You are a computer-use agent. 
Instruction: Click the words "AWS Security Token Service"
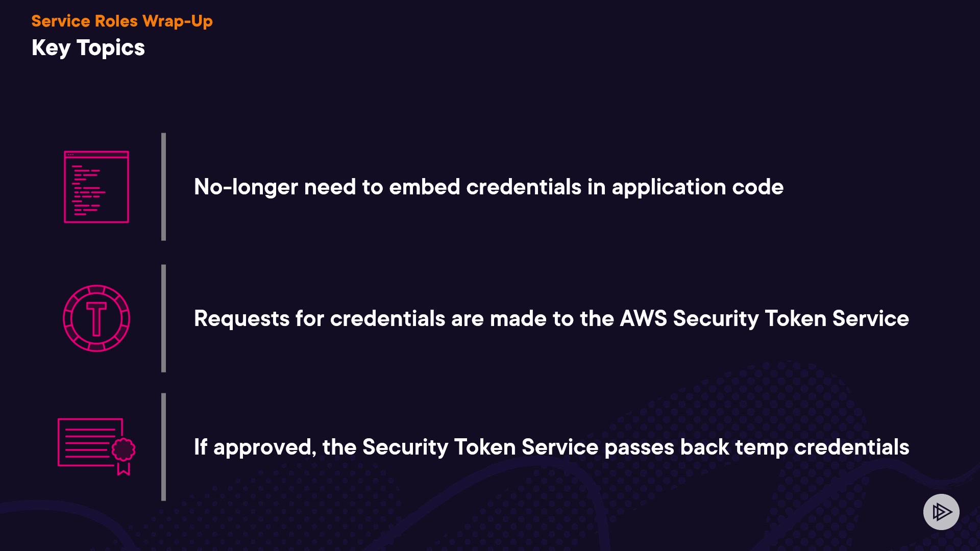pyautogui.click(x=764, y=318)
